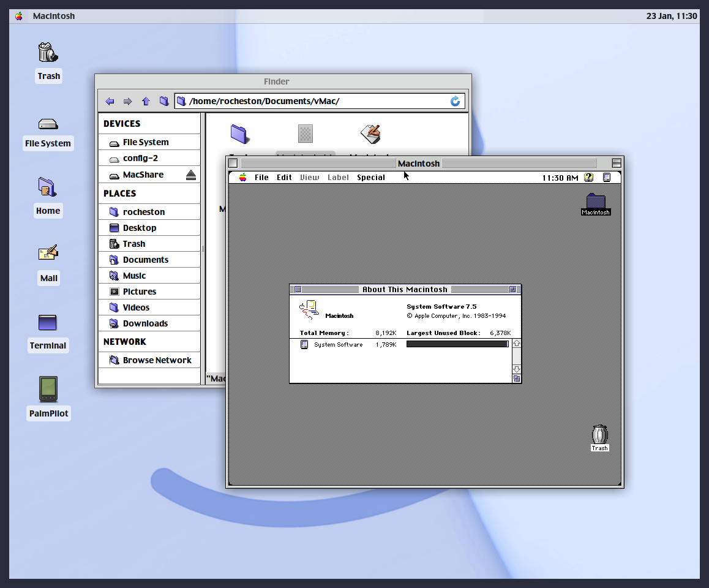Viewport: 709px width, 588px height.
Task: Select config-2 device in Finder sidebar
Action: (149, 158)
